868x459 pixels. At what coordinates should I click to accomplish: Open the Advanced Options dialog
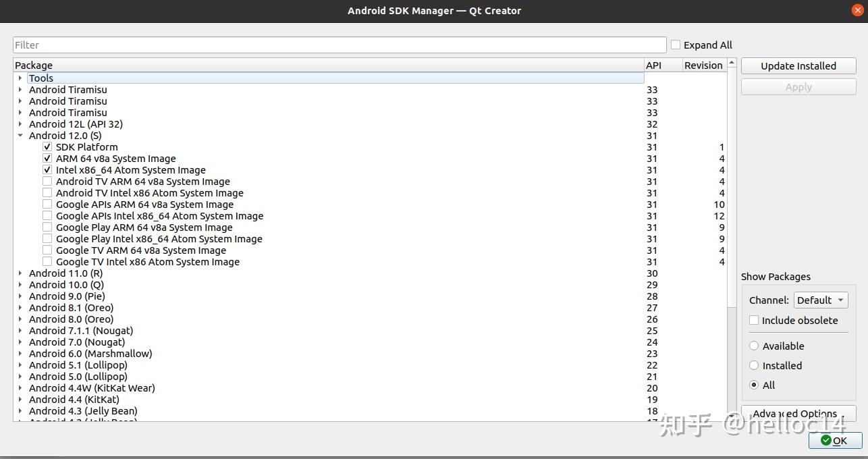coord(798,412)
